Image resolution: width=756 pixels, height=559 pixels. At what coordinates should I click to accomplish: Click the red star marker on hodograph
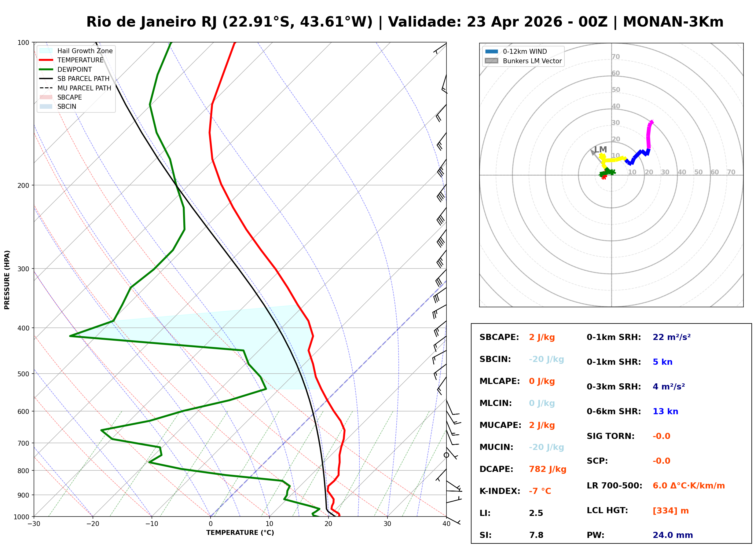pyautogui.click(x=604, y=177)
